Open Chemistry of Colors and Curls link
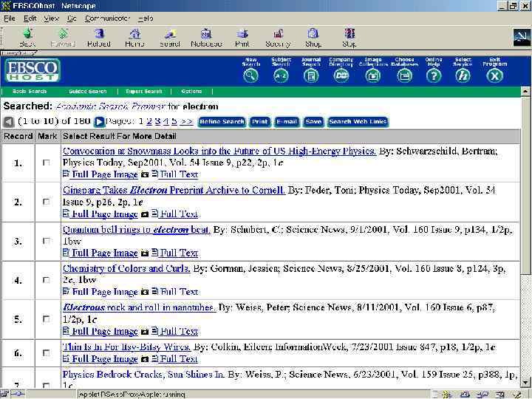Image resolution: width=532 pixels, height=399 pixels. [126, 268]
